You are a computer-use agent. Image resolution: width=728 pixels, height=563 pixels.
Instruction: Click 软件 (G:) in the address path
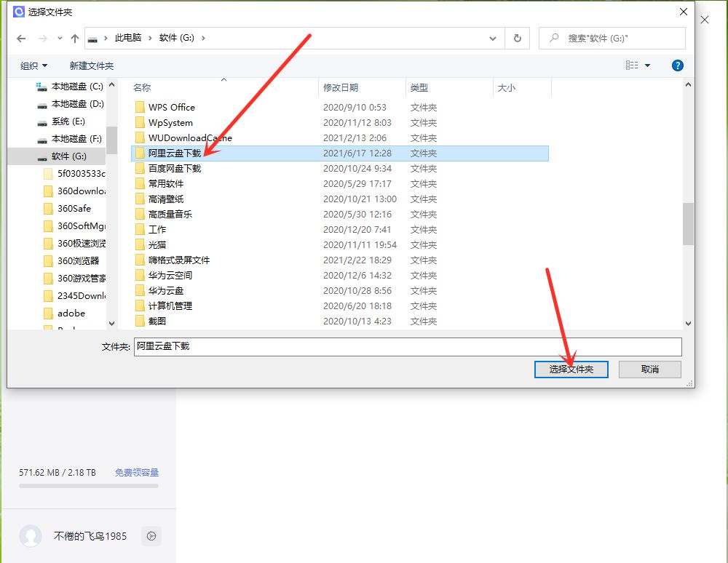[176, 38]
